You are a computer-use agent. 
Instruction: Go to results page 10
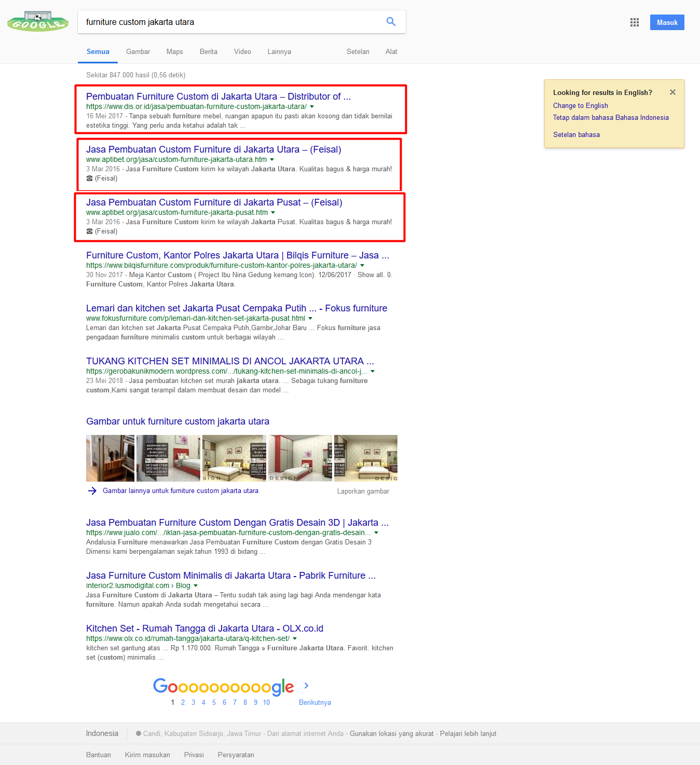pos(266,702)
